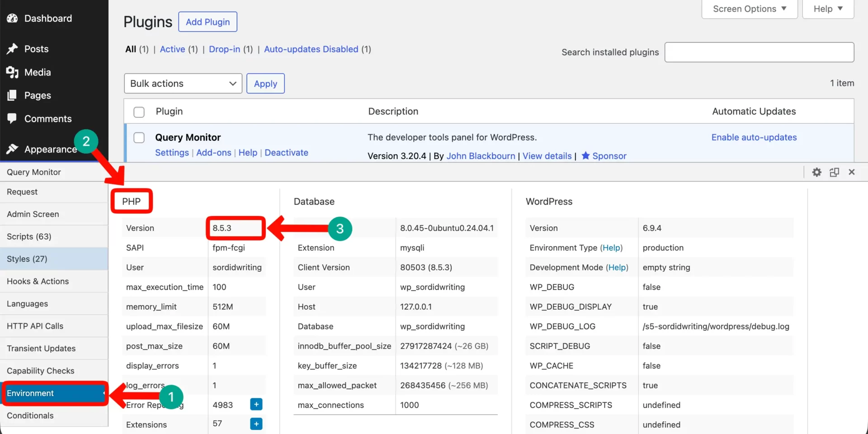868x434 pixels.
Task: Deactivate the Query Monitor plugin
Action: (286, 153)
